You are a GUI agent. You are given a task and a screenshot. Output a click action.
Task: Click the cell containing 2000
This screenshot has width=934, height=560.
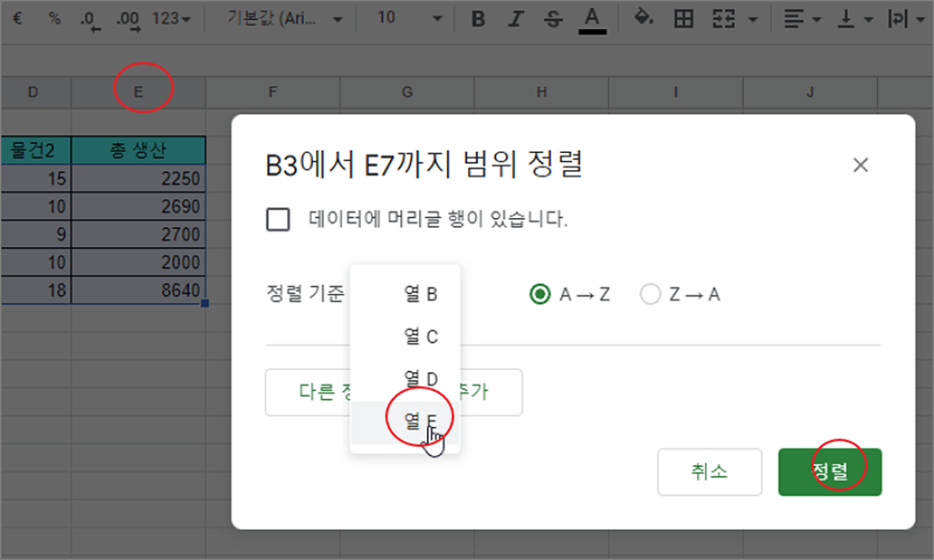pyautogui.click(x=138, y=262)
